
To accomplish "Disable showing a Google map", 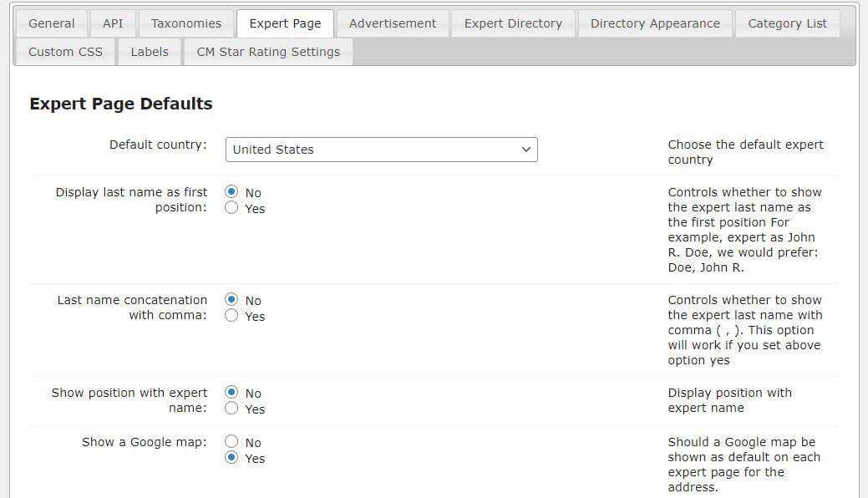I will (x=231, y=442).
